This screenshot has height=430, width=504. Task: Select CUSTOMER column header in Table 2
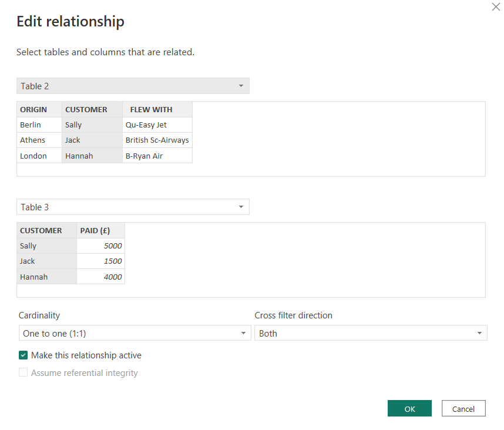pos(86,110)
